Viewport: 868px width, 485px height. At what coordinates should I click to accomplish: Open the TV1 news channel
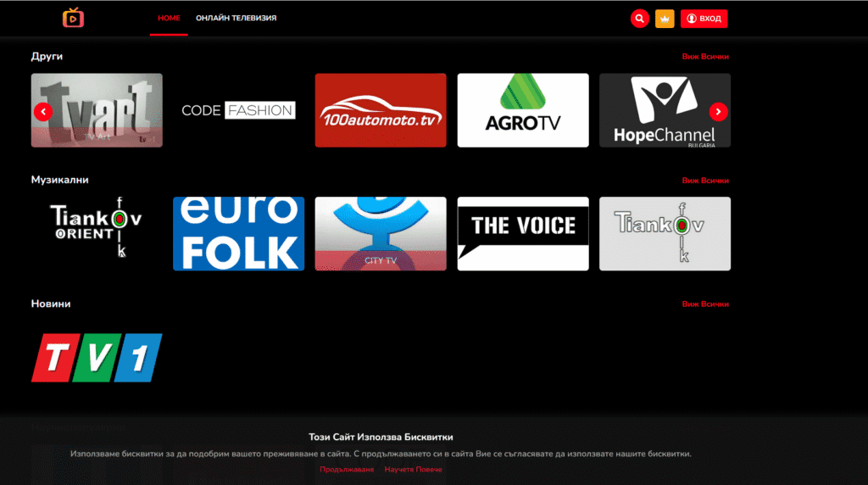pyautogui.click(x=97, y=357)
